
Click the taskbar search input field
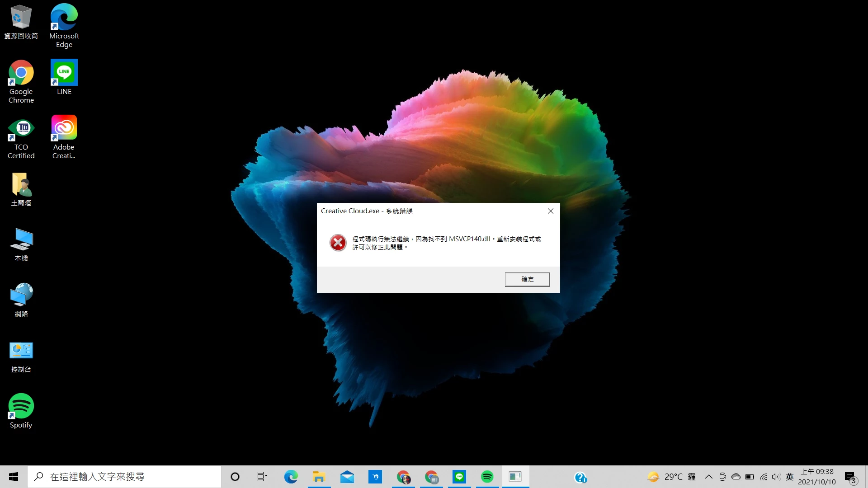click(124, 477)
